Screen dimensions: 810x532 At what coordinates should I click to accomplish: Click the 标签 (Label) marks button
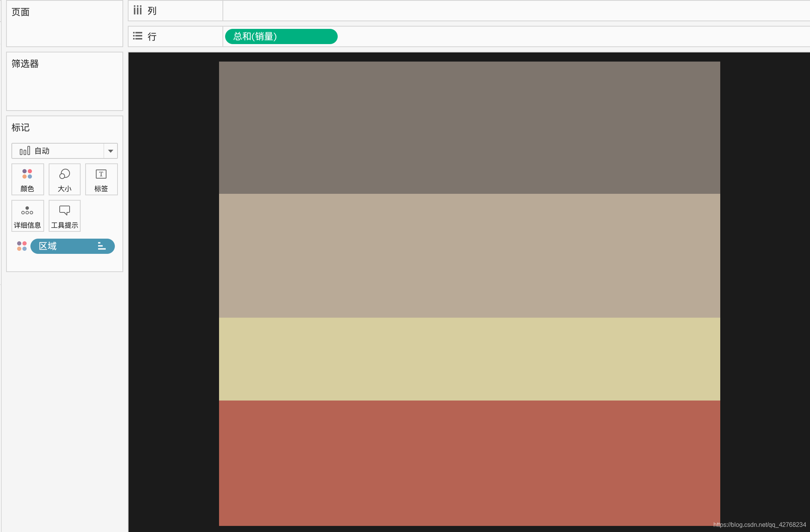pos(101,179)
